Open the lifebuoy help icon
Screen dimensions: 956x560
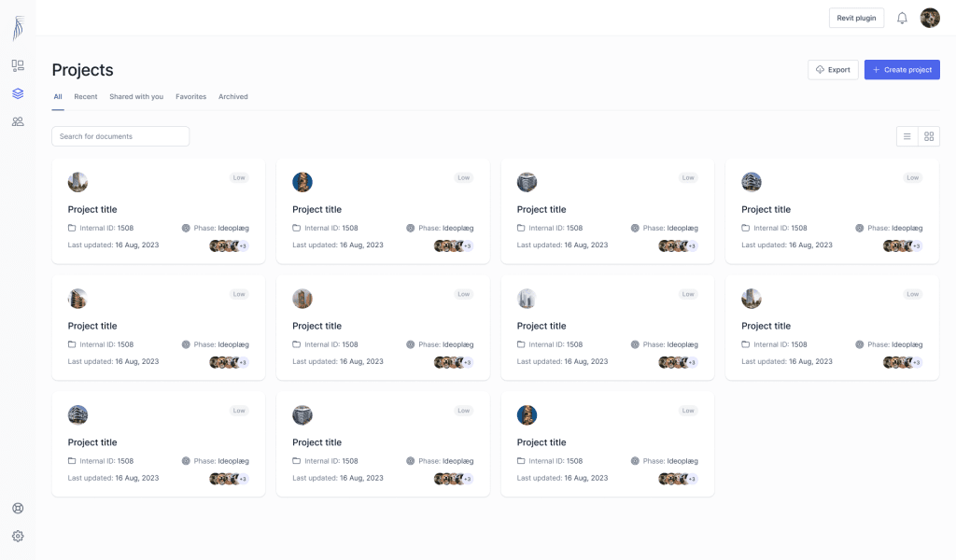coord(18,509)
